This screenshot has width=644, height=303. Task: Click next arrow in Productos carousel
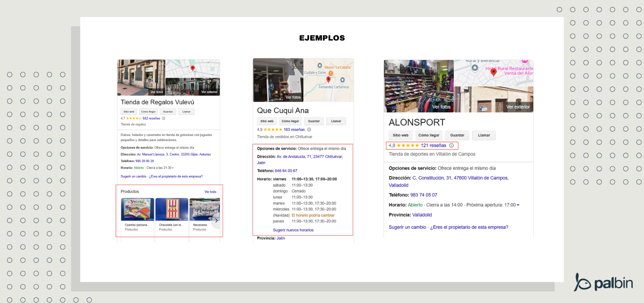216,221
